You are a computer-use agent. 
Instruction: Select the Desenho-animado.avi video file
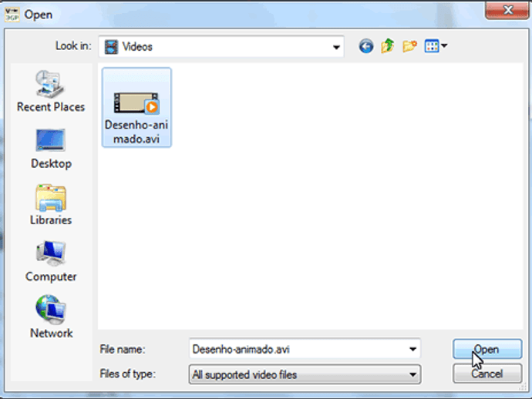[x=136, y=108]
